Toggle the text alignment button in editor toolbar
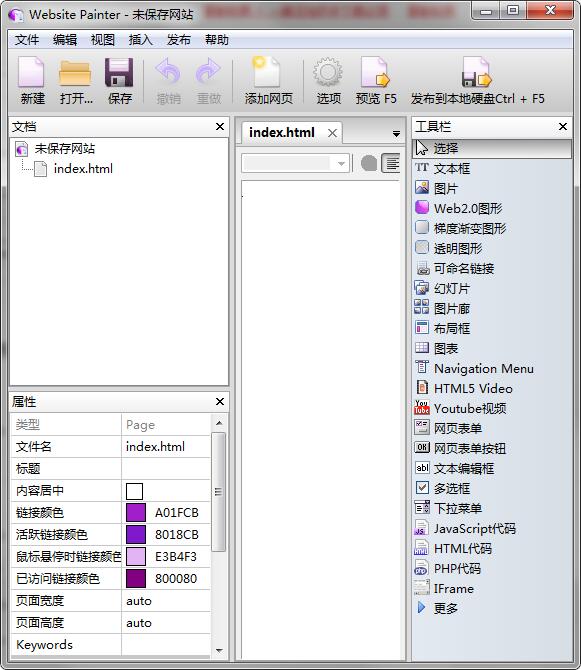 point(391,163)
